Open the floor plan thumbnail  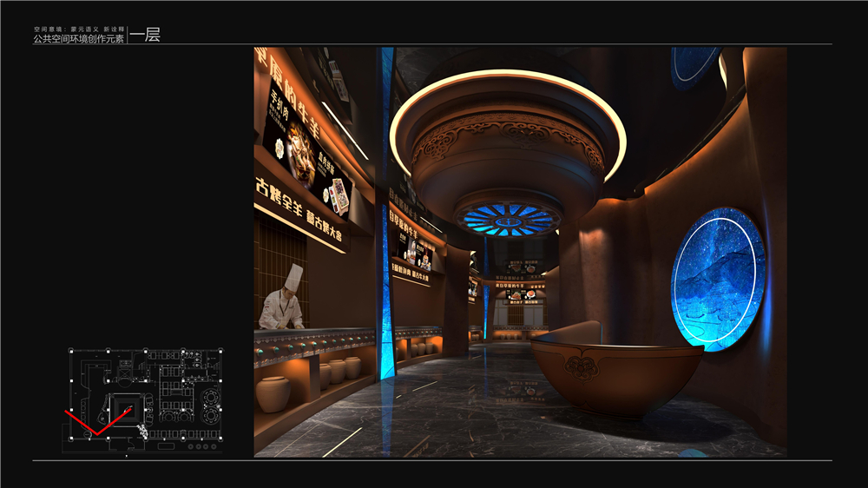pyautogui.click(x=144, y=399)
